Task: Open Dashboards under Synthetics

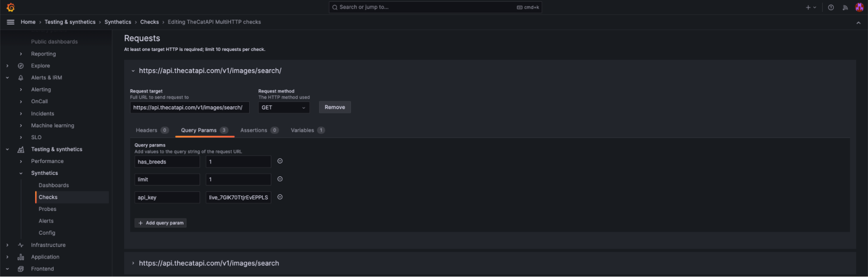Action: coord(54,185)
